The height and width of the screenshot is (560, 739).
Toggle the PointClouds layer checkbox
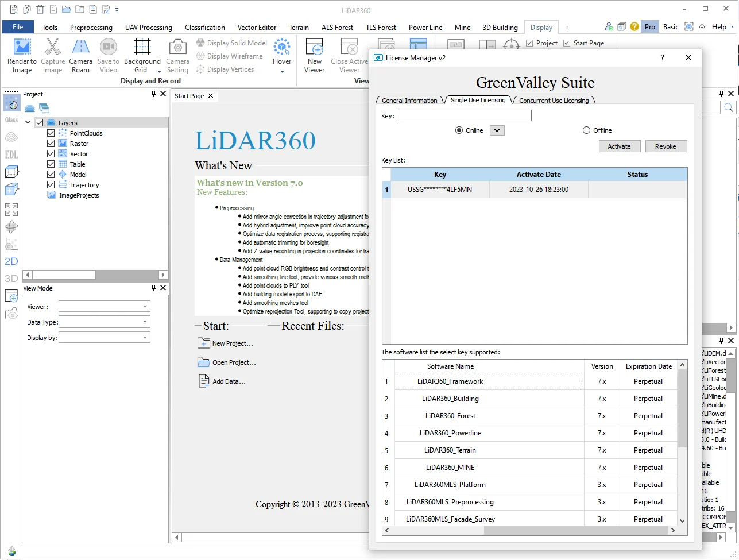(x=51, y=133)
